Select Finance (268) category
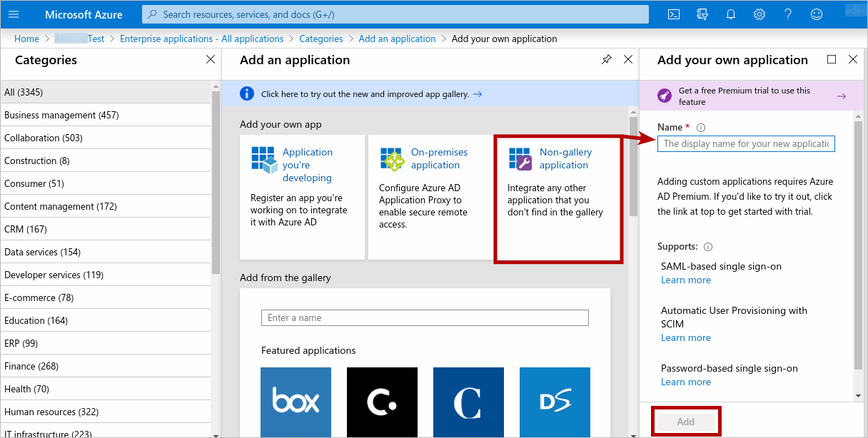This screenshot has height=438, width=868. pyautogui.click(x=31, y=366)
